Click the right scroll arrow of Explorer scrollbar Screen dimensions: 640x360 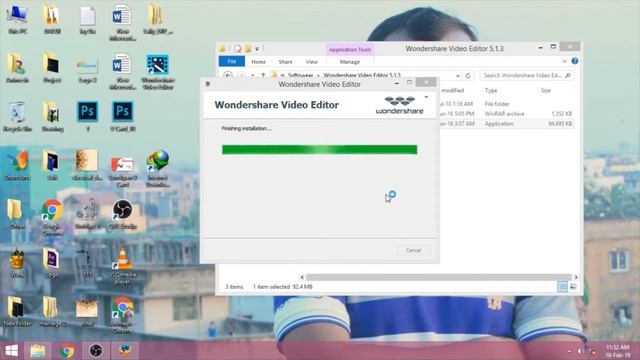tap(576, 277)
